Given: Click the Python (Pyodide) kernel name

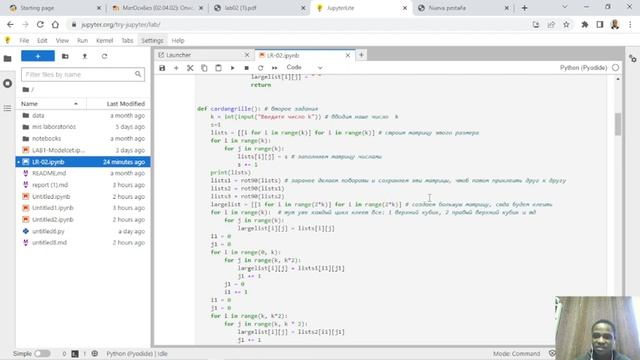Looking at the screenshot, I should pyautogui.click(x=583, y=67).
